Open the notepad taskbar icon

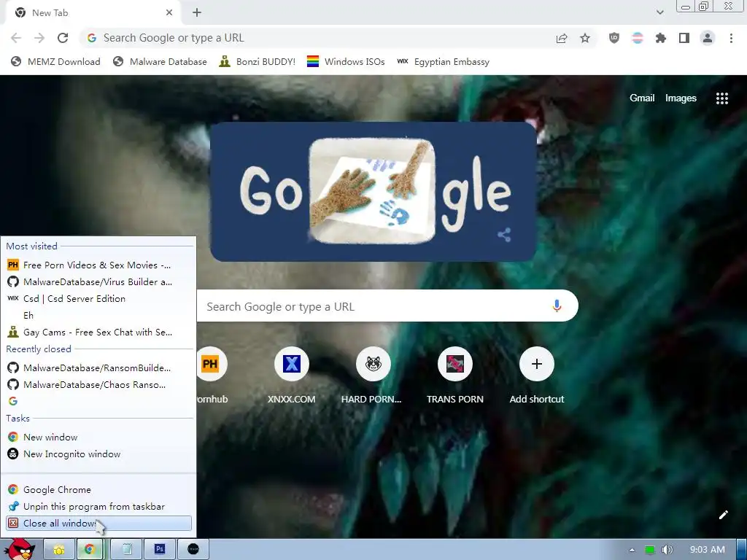(x=126, y=550)
